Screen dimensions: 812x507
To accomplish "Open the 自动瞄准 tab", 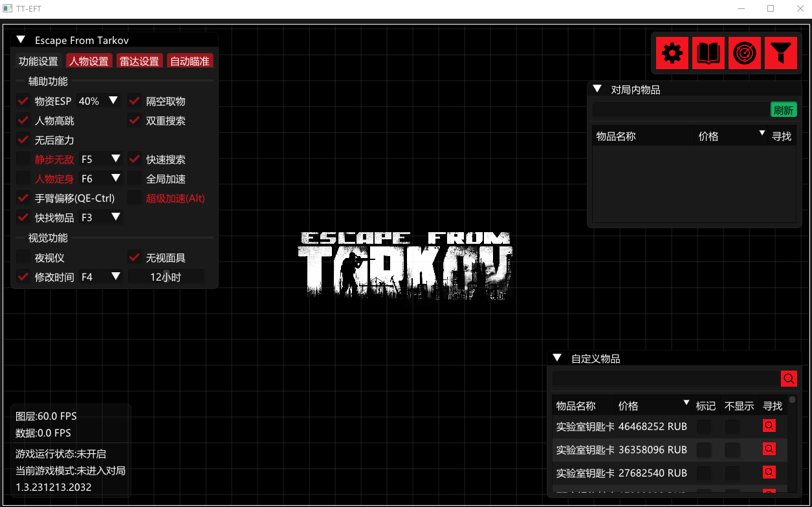I will click(x=190, y=61).
